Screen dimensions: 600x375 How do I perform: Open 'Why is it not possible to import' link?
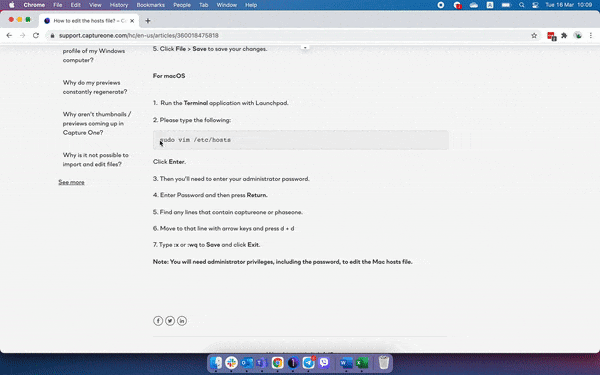coord(96,160)
